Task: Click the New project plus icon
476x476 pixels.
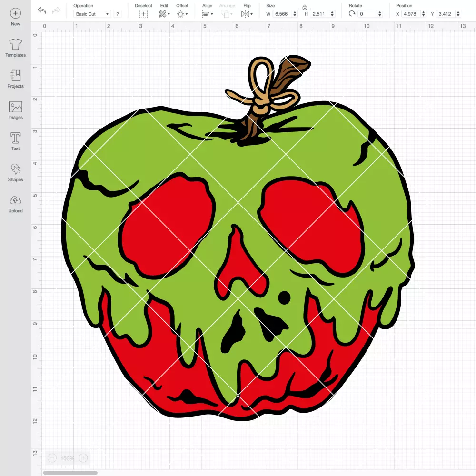Action: pos(16,13)
